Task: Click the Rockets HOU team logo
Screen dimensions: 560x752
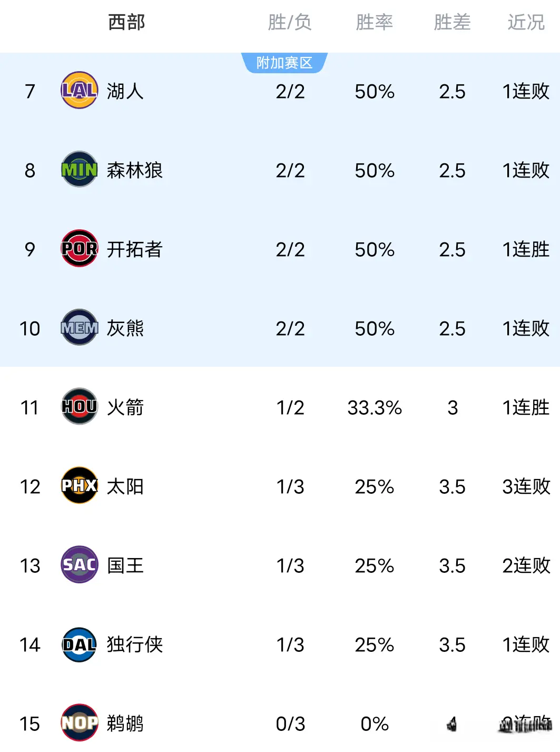Action: tap(79, 407)
